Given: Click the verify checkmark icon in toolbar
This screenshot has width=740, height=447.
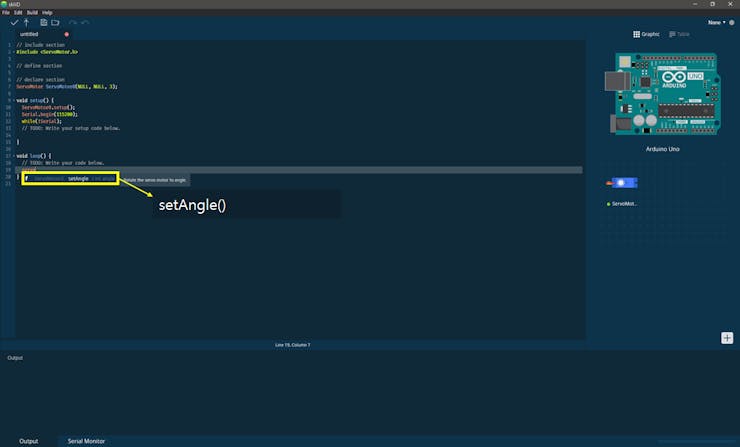Looking at the screenshot, I should 14,22.
